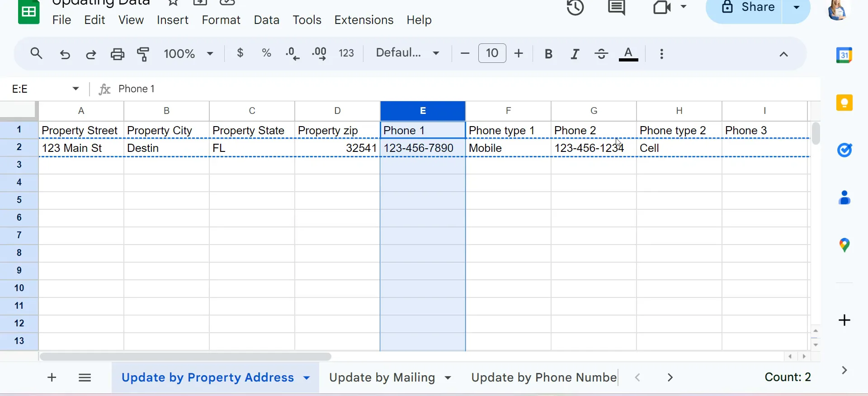Open the Data menu
Image resolution: width=868 pixels, height=396 pixels.
tap(266, 20)
